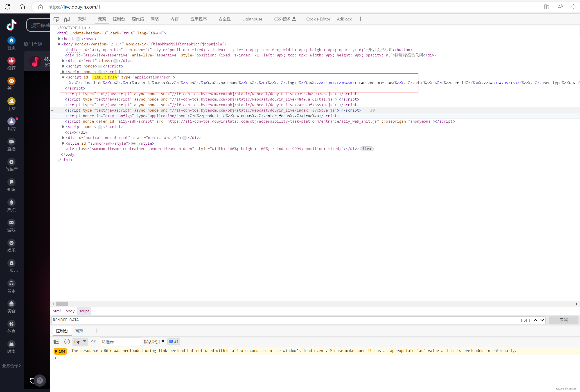The image size is (580, 392).
Task: Expand the monica-content-root div node
Action: pyautogui.click(x=63, y=138)
